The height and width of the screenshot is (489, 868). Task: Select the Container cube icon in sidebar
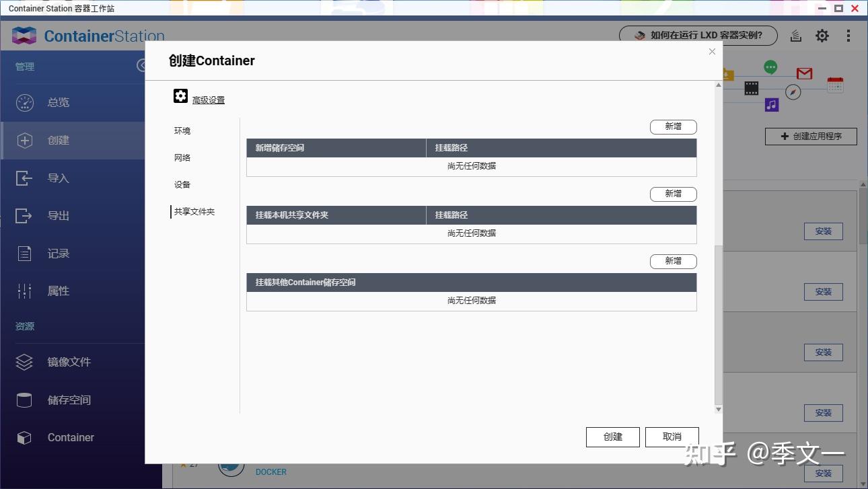24,437
